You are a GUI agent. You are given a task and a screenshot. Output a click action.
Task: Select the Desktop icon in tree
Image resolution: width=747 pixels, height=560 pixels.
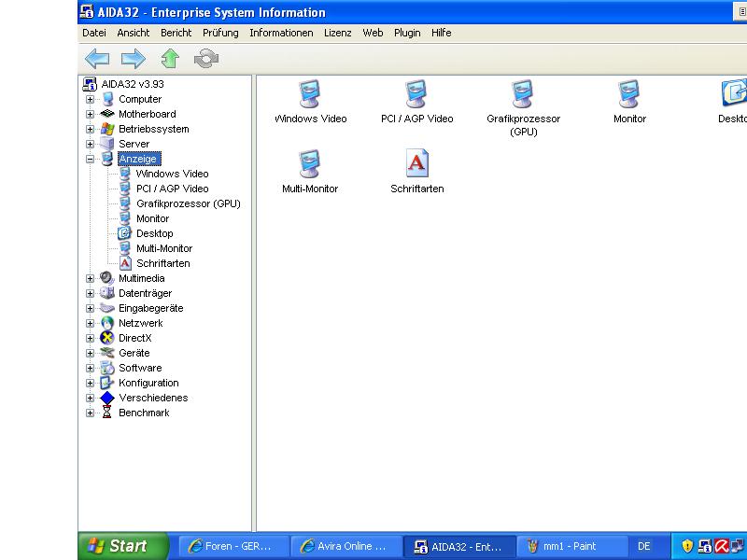[x=124, y=233]
